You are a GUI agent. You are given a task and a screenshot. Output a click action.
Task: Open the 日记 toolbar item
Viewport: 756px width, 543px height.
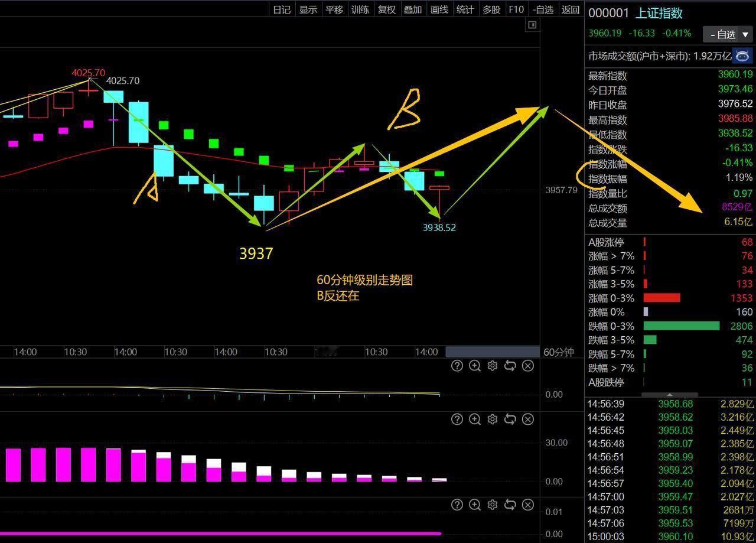281,9
